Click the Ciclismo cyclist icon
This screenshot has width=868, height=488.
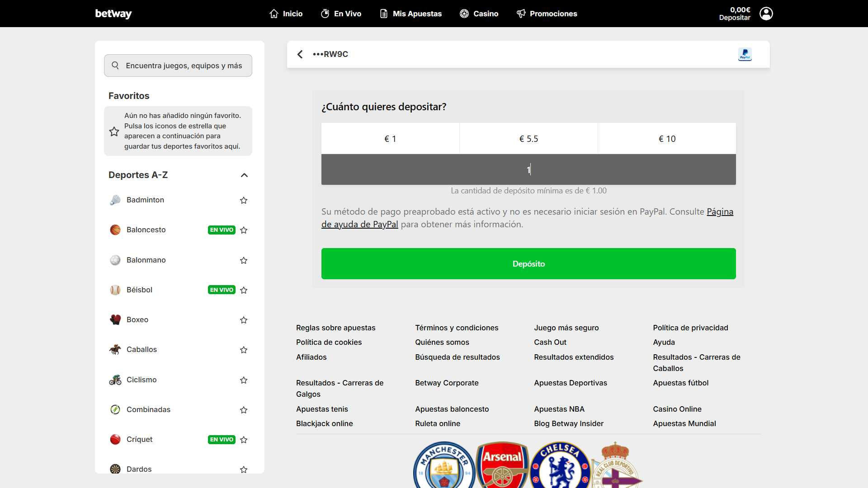pyautogui.click(x=115, y=380)
